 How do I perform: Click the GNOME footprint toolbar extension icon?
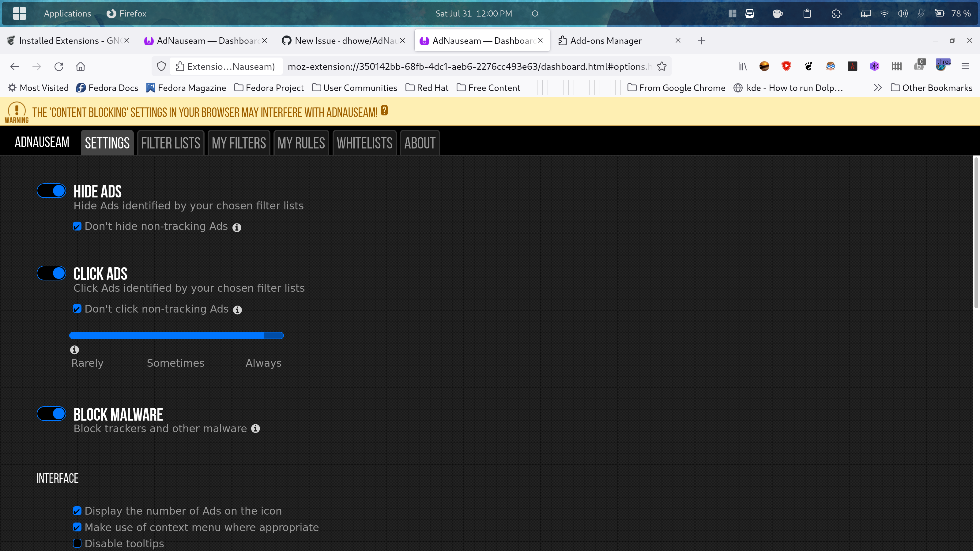click(809, 66)
